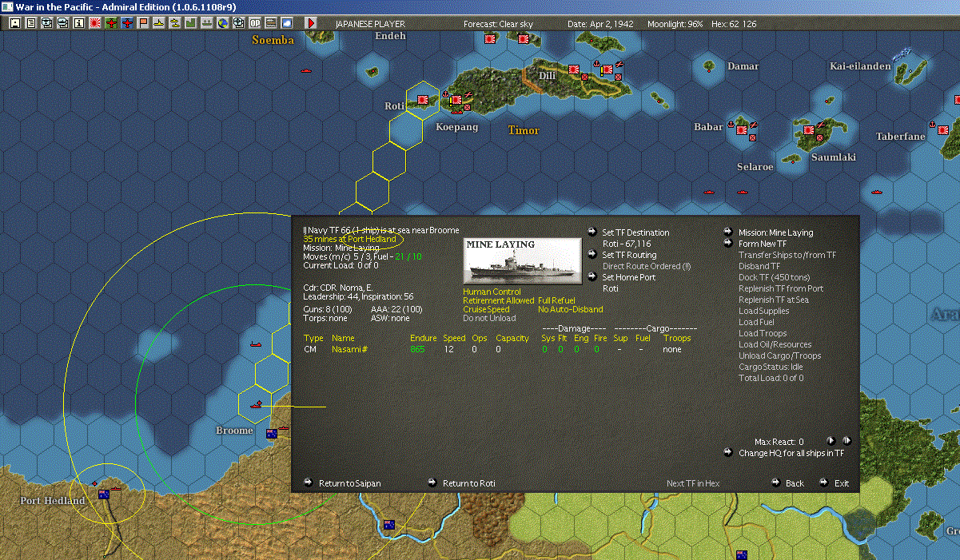Click Unload Cargo/Troops option

(x=779, y=355)
